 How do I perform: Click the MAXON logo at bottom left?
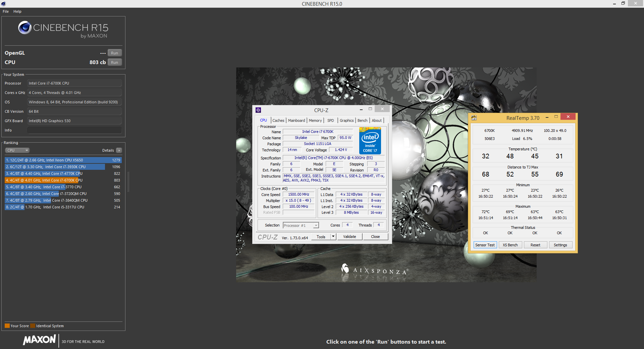click(x=39, y=340)
